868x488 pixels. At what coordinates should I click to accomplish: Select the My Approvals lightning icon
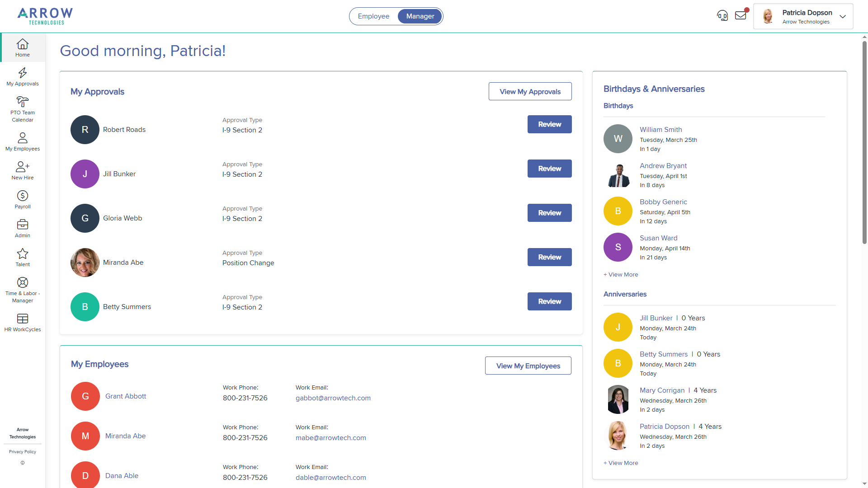pos(22,76)
